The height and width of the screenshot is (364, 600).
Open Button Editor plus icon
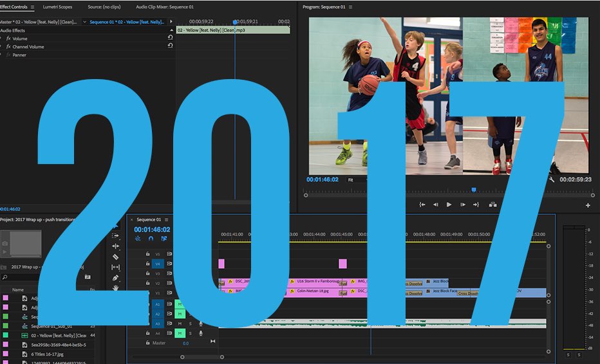(588, 205)
